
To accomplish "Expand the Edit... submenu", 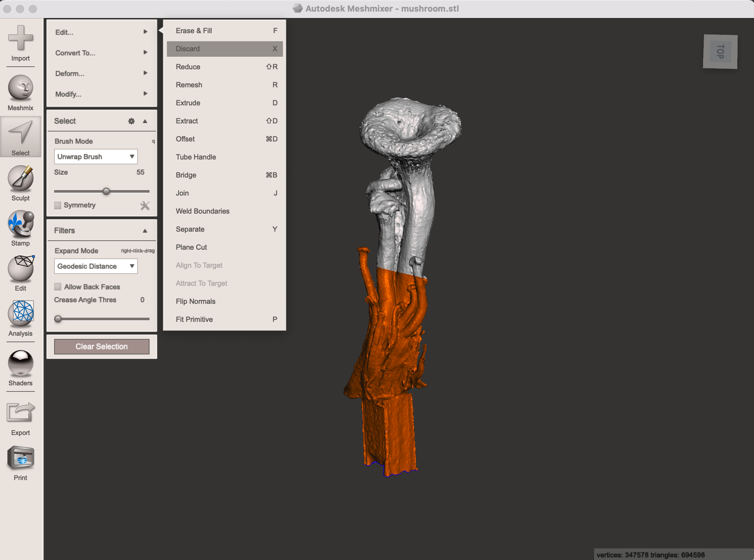I will [101, 32].
